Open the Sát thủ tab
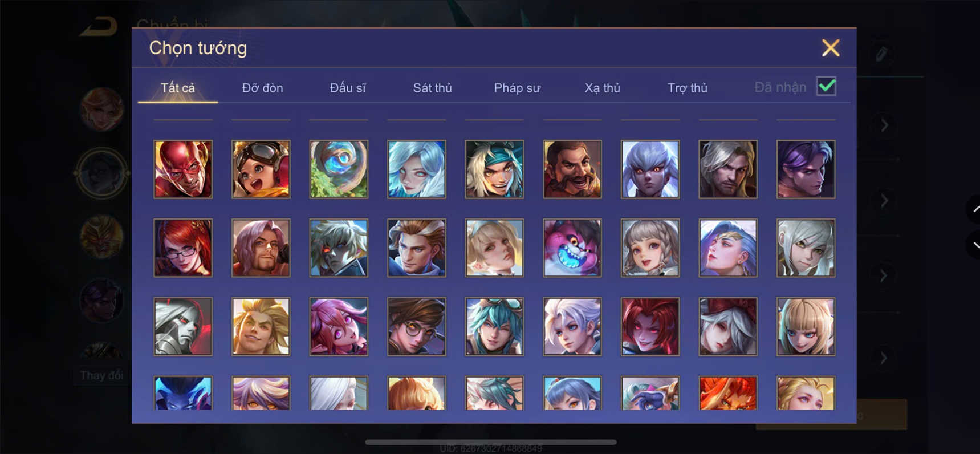The width and height of the screenshot is (980, 454). pyautogui.click(x=432, y=88)
